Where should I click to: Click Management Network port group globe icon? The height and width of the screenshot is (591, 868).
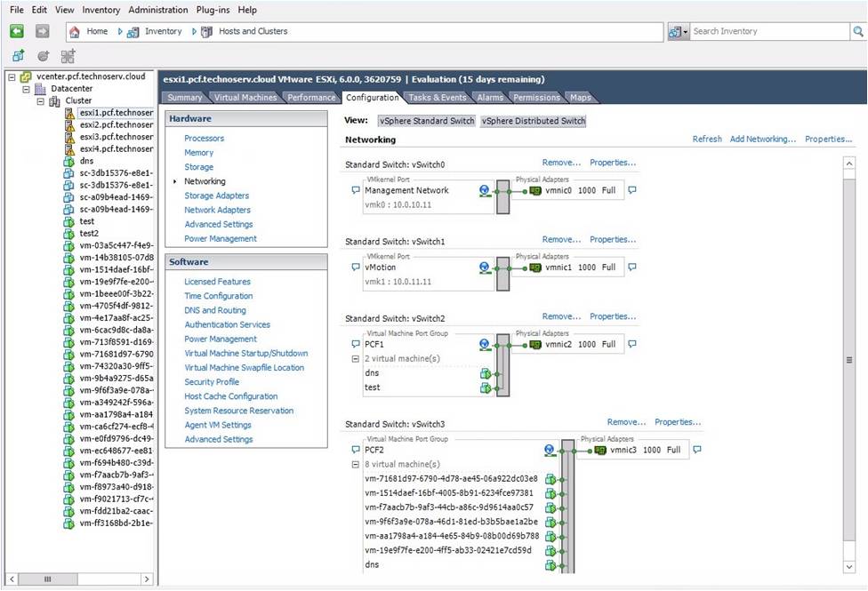coord(485,191)
